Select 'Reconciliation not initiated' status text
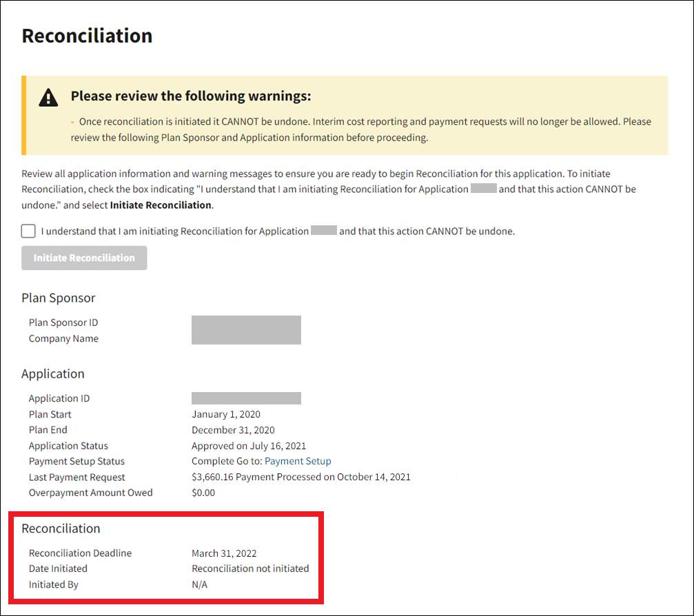Viewport: 694px width, 616px height. point(250,568)
